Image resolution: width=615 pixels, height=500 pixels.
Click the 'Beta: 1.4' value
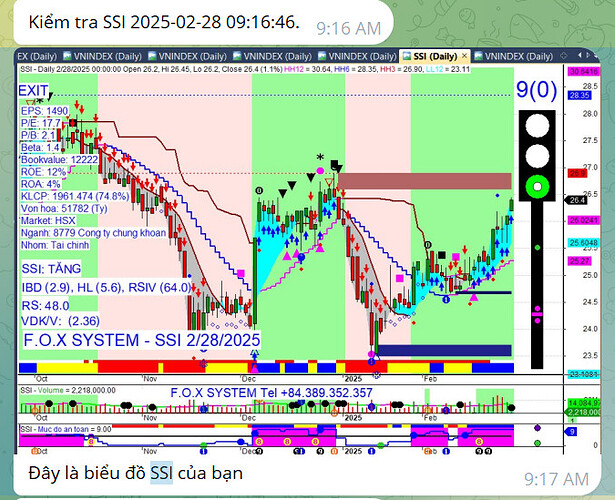pos(40,147)
